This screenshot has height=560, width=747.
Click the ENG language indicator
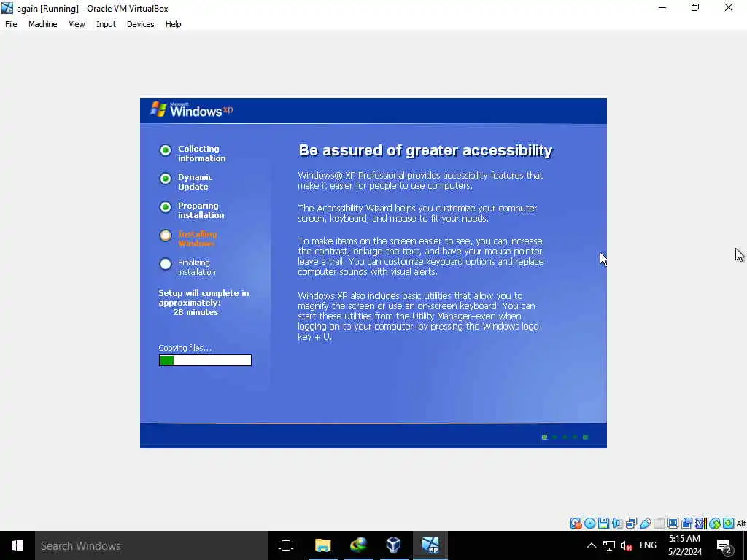point(648,545)
